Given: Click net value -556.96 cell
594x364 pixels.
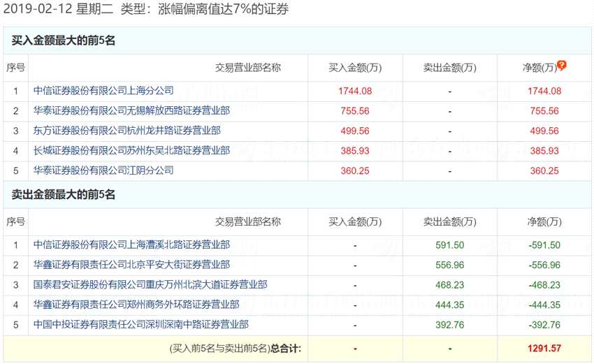Looking at the screenshot, I should (544, 265).
